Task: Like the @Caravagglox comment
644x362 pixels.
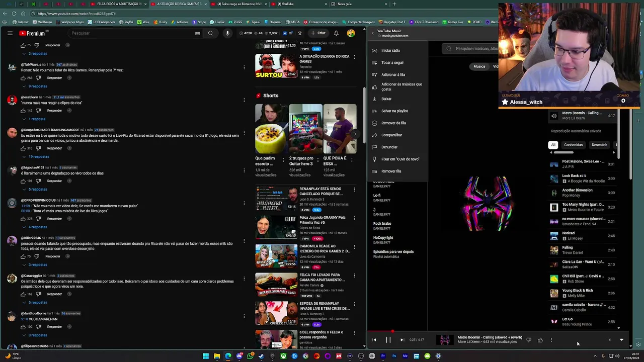Action: tap(23, 294)
